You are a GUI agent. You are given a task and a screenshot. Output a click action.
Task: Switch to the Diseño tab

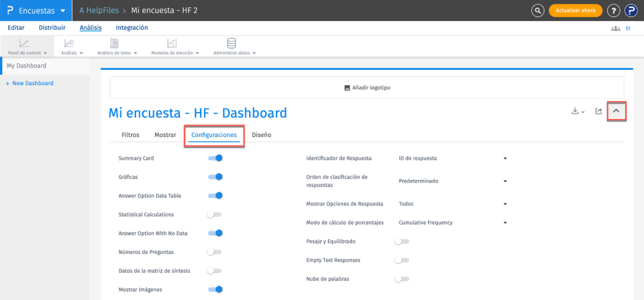click(262, 135)
